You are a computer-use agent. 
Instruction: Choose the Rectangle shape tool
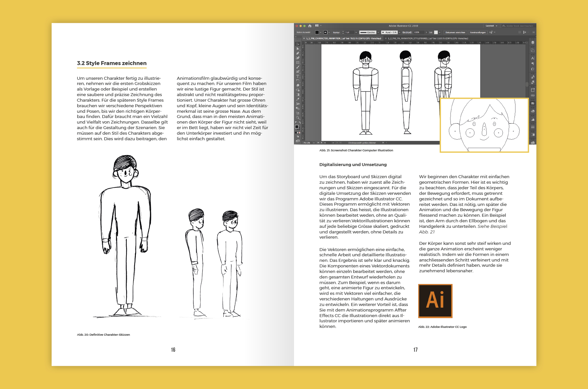298,62
